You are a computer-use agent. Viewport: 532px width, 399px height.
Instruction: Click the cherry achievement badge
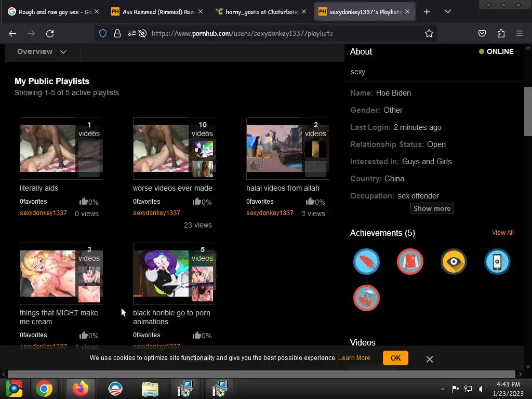click(366, 298)
